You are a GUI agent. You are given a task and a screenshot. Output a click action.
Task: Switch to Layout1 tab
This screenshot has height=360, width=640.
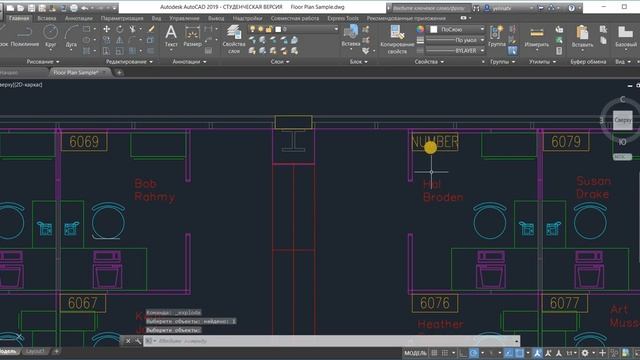(x=35, y=351)
